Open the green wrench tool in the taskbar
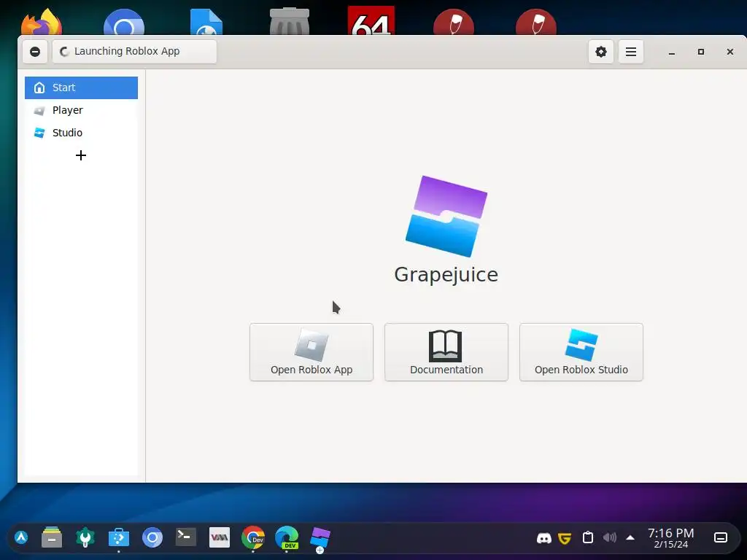Viewport: 747px width, 560px height. click(85, 537)
